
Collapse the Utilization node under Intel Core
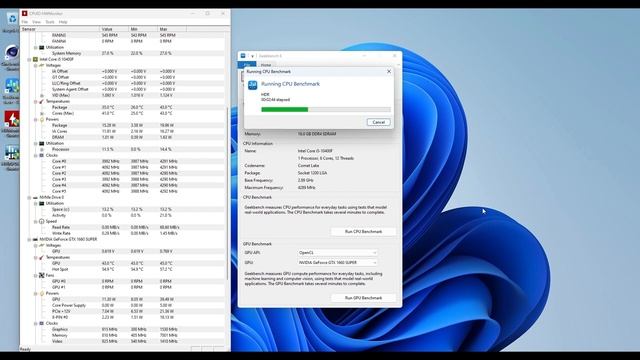coord(36,143)
